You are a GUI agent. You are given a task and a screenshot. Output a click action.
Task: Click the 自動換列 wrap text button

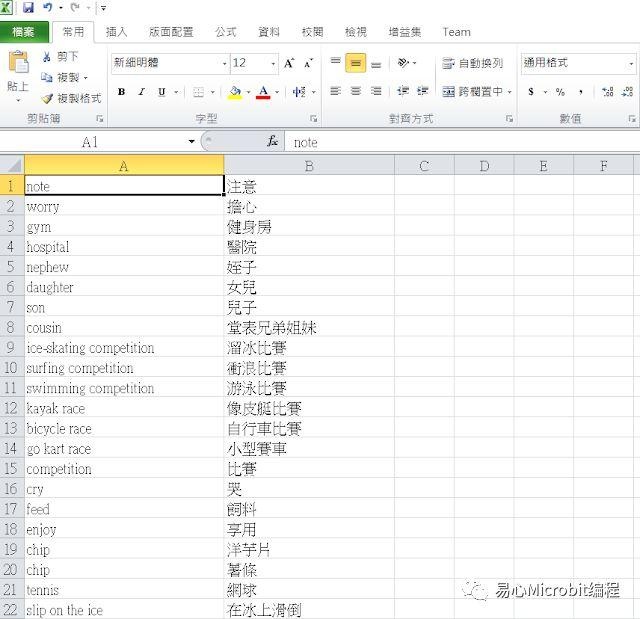click(473, 63)
